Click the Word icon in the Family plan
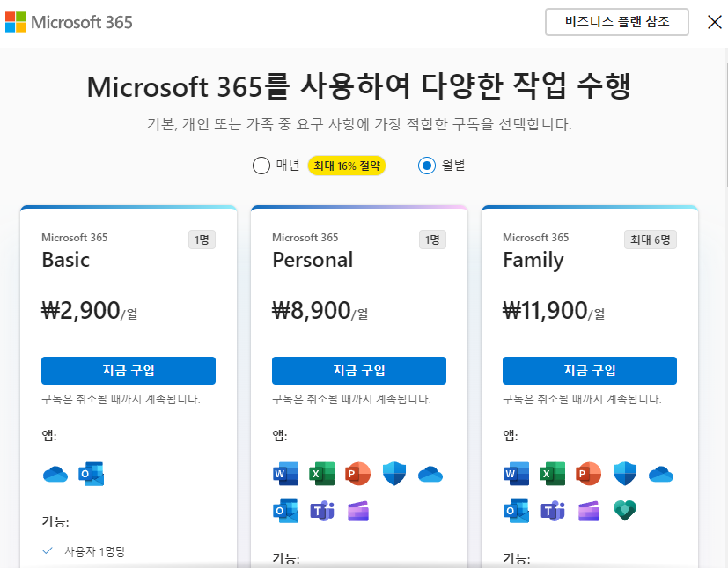Viewport: 728px width, 568px height. pyautogui.click(x=516, y=474)
